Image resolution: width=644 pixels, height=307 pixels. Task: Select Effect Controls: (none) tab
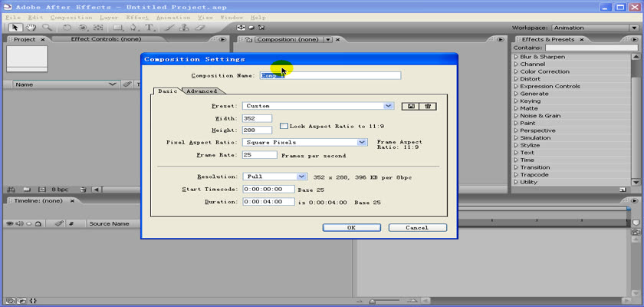point(106,39)
